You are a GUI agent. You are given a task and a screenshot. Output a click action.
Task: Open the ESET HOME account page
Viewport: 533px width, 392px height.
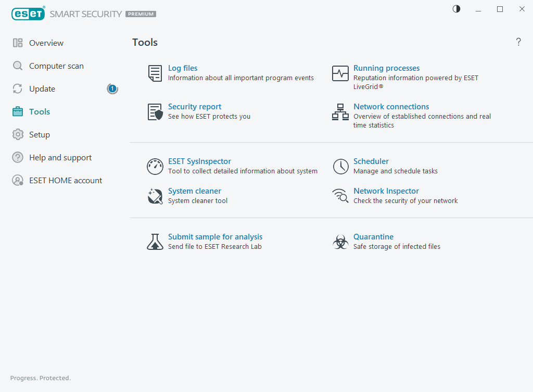65,181
